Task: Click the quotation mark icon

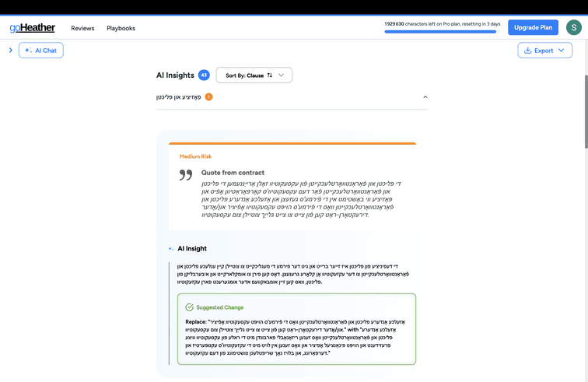Action: 186,174
